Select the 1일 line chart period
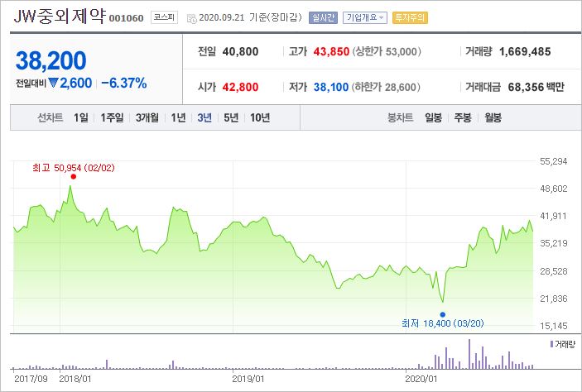This screenshot has height=392, width=582. click(x=81, y=117)
